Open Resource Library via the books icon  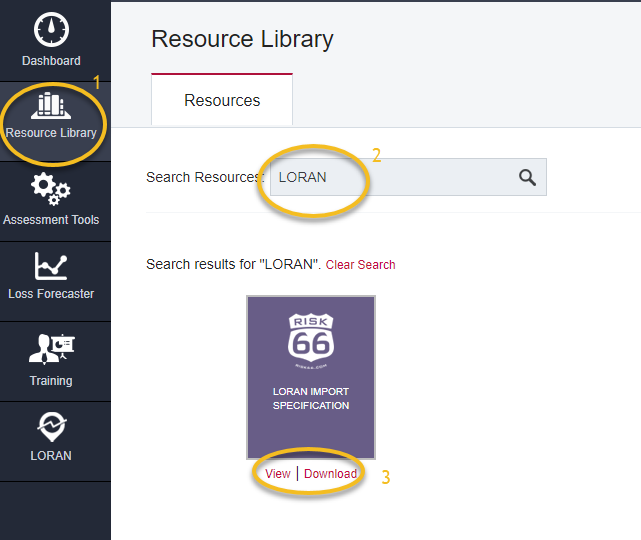coord(51,105)
